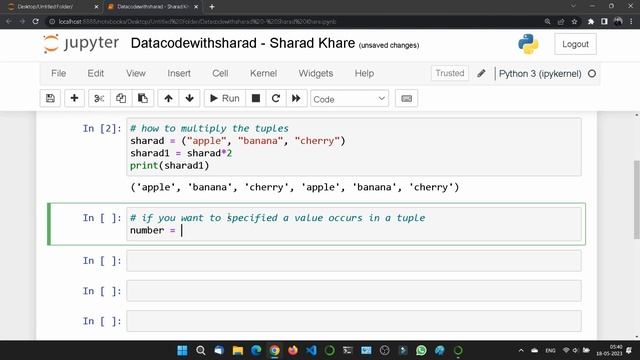Rename notebook via Datacodewithsharad title
This screenshot has height=360, width=640.
pos(243,43)
